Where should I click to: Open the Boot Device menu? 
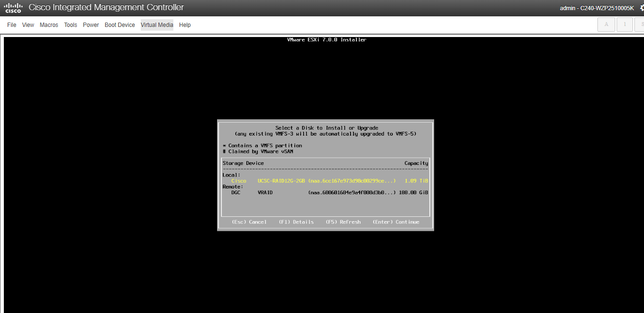click(x=120, y=25)
